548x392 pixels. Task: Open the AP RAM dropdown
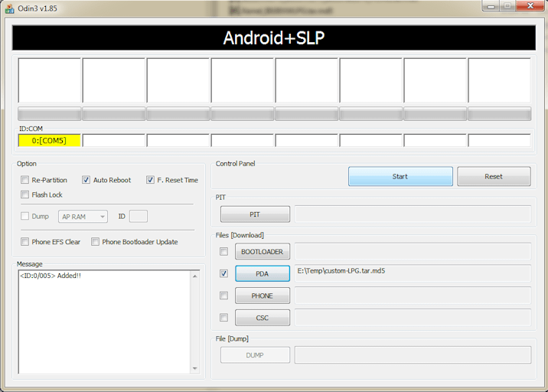click(x=83, y=217)
